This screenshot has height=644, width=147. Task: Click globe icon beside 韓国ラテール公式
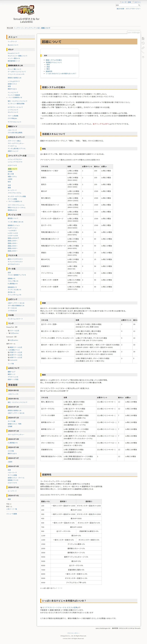point(9,347)
